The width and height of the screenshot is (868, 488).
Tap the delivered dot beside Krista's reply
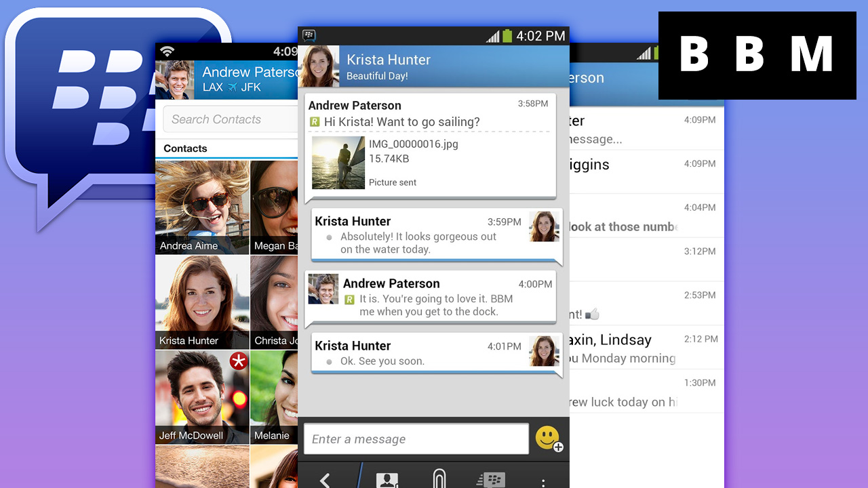(x=329, y=237)
